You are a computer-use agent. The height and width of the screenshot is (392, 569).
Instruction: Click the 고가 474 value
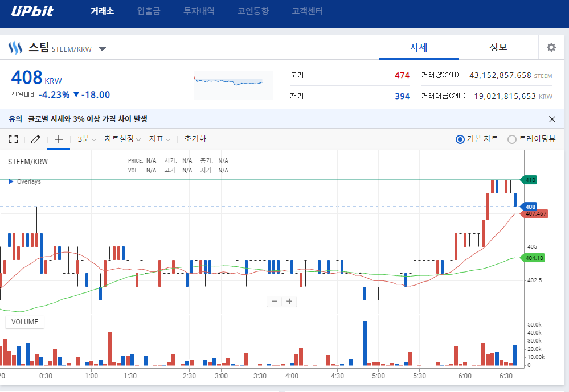(x=402, y=75)
